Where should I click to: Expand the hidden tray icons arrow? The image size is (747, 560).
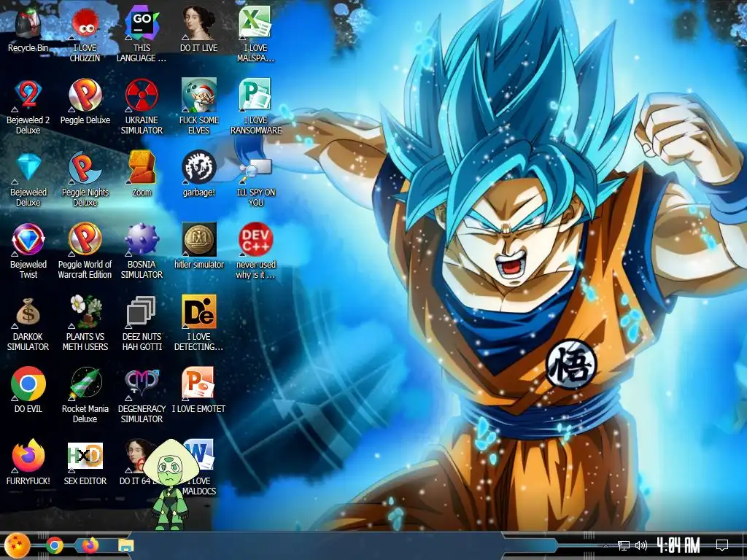(x=605, y=545)
